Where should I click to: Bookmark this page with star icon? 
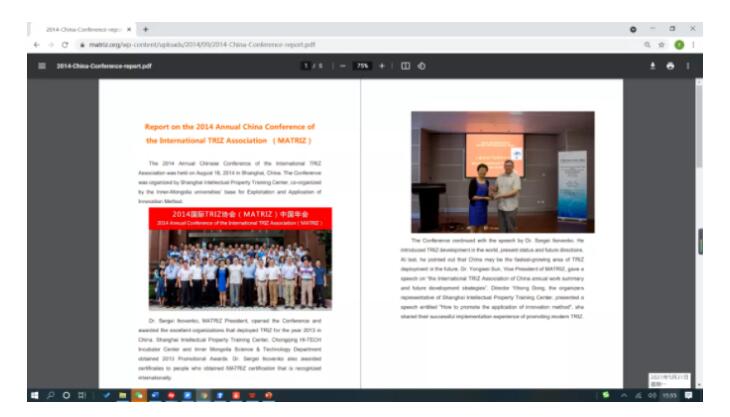(662, 45)
